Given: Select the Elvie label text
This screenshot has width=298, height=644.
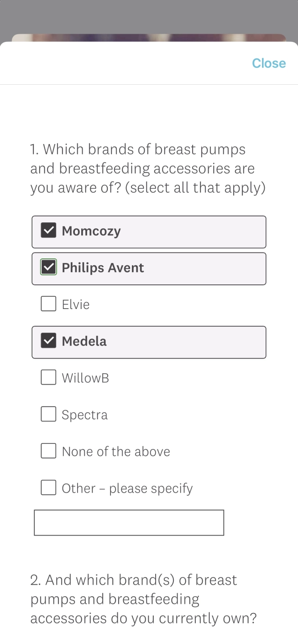Looking at the screenshot, I should (76, 304).
